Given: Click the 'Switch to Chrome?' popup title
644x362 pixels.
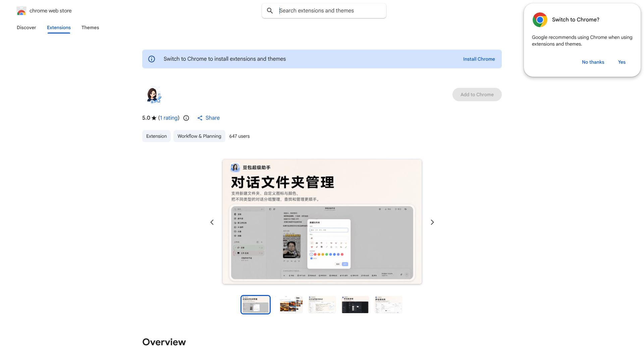Looking at the screenshot, I should click(576, 20).
